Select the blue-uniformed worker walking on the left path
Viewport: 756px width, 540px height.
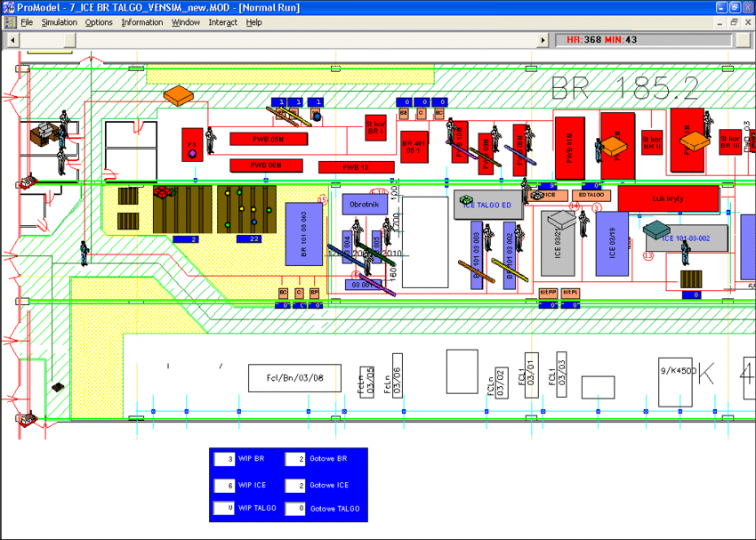(x=84, y=253)
